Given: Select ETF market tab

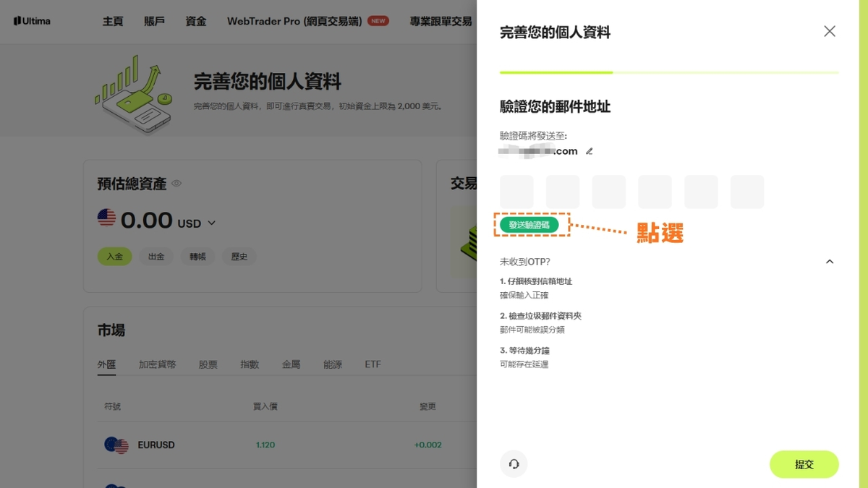Looking at the screenshot, I should point(373,364).
